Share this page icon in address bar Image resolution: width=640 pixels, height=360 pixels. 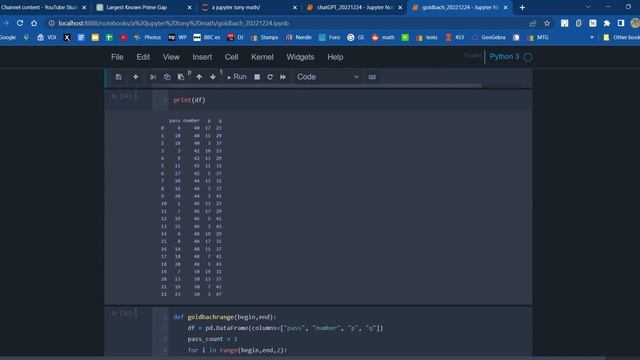tap(533, 23)
